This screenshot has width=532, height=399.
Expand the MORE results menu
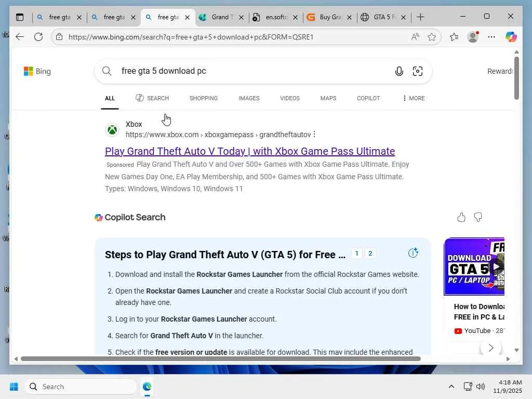pos(414,98)
